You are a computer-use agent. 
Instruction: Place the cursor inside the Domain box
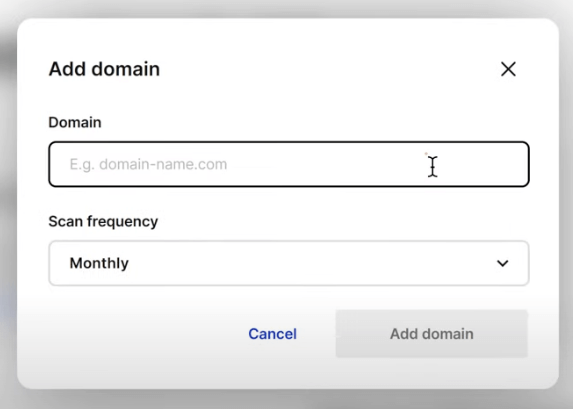[x=289, y=164]
